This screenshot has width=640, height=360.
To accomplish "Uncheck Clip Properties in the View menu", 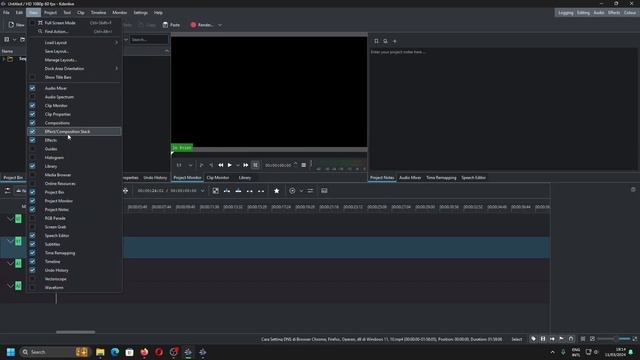I will click(x=32, y=114).
